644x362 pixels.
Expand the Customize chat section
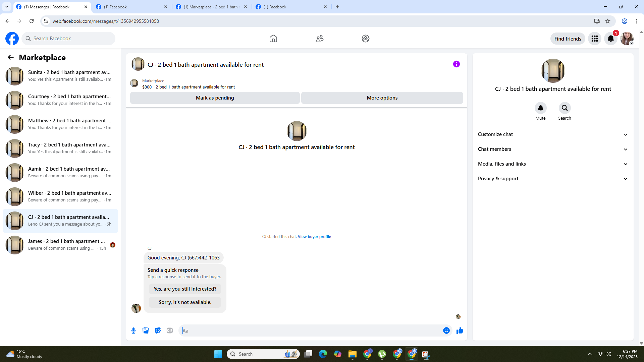click(553, 134)
